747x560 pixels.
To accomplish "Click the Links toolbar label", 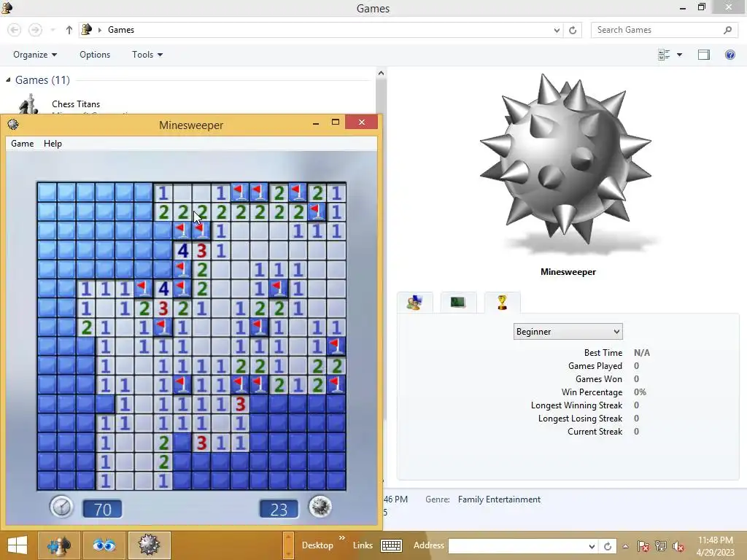I will coord(363,545).
